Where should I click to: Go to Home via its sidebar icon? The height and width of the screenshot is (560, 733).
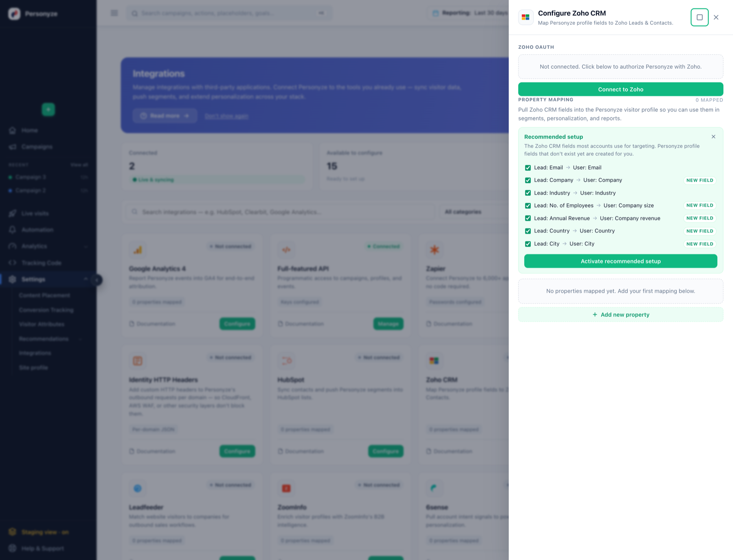pos(13,130)
